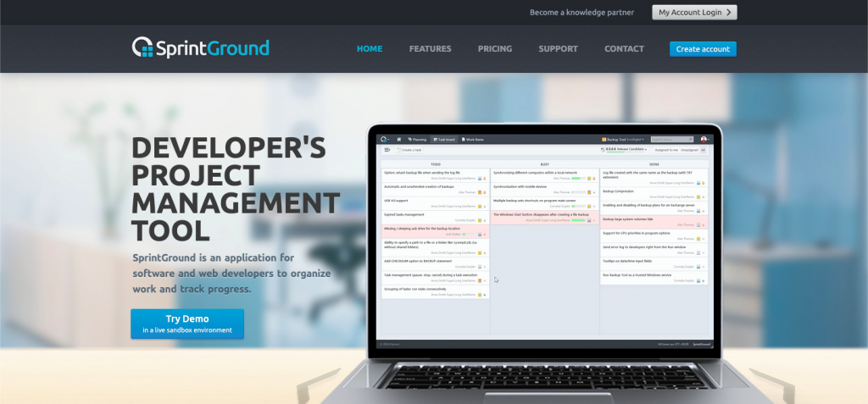Click the SprintGround logo in the site header
Screen dimensions: 868x404
[200, 48]
